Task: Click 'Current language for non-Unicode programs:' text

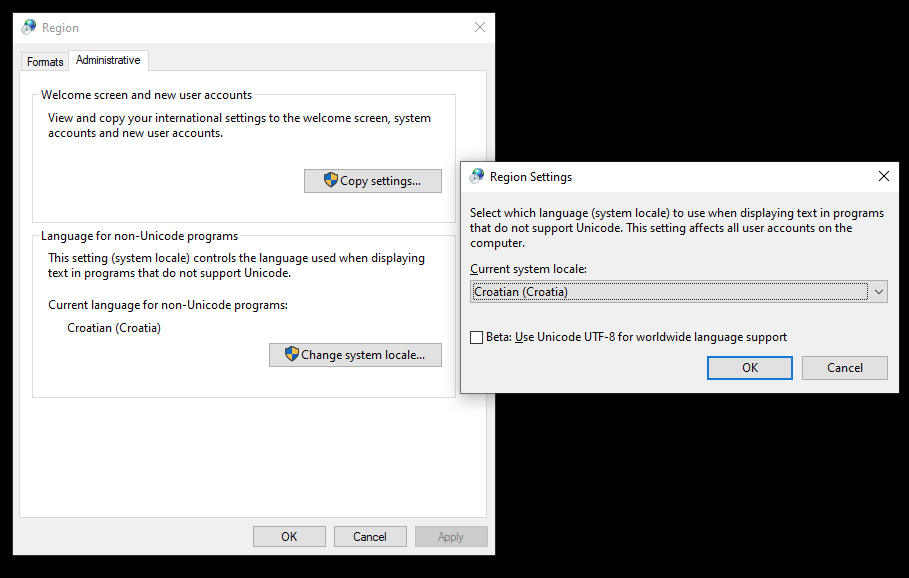Action: [168, 305]
